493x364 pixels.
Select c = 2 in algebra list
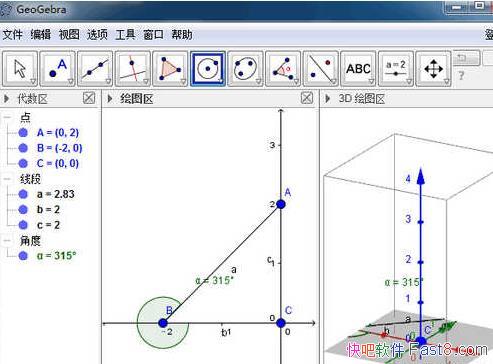pos(48,225)
